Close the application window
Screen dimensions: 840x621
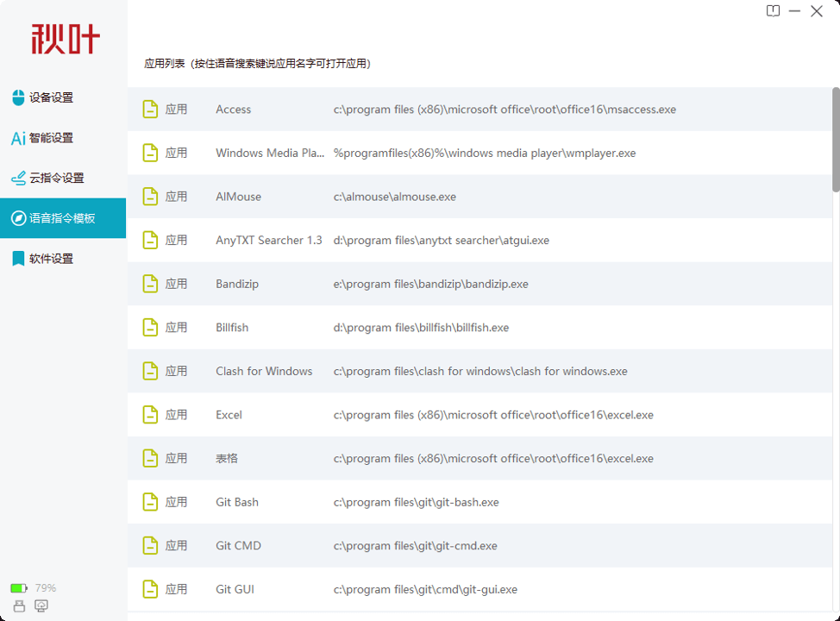pyautogui.click(x=817, y=10)
